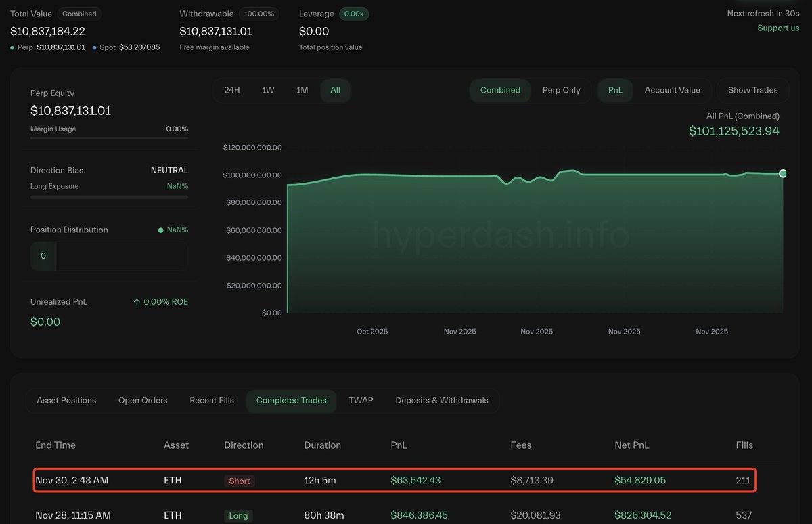Screen dimensions: 812x524
Task: Select the 24H time range
Action: pyautogui.click(x=232, y=90)
